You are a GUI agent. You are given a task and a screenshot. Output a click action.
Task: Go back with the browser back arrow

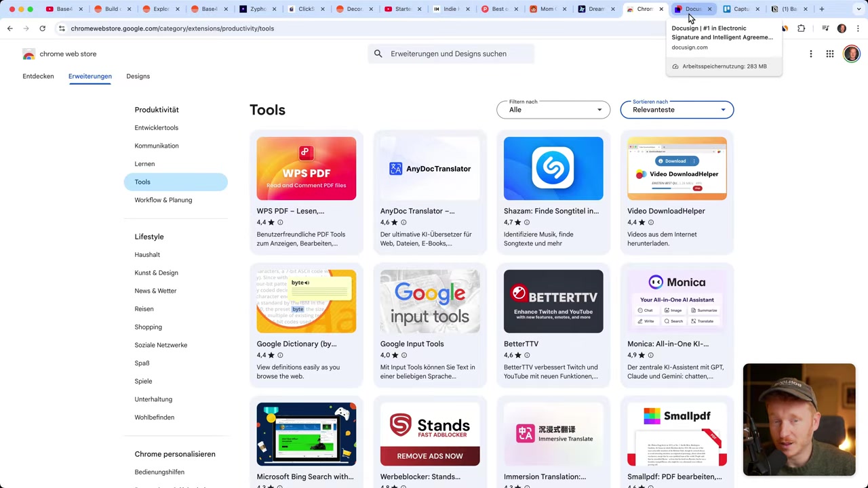point(10,28)
